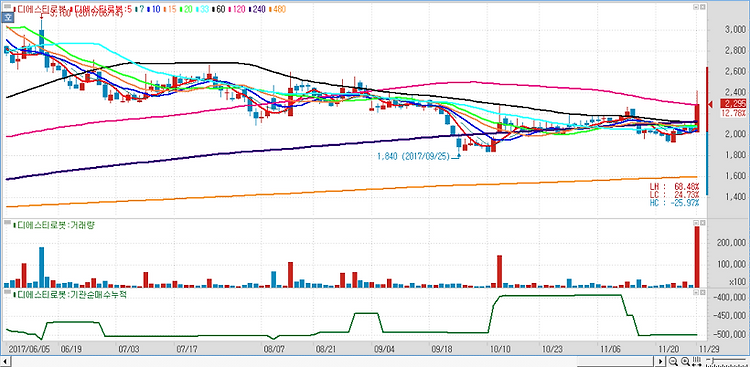The height and width of the screenshot is (367, 750).
Task: Maximize the 거래량 volume pane
Action: click(703, 223)
